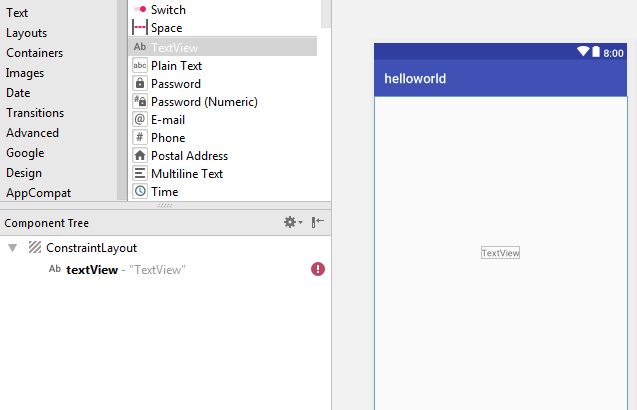Select the Password field widget

[175, 84]
